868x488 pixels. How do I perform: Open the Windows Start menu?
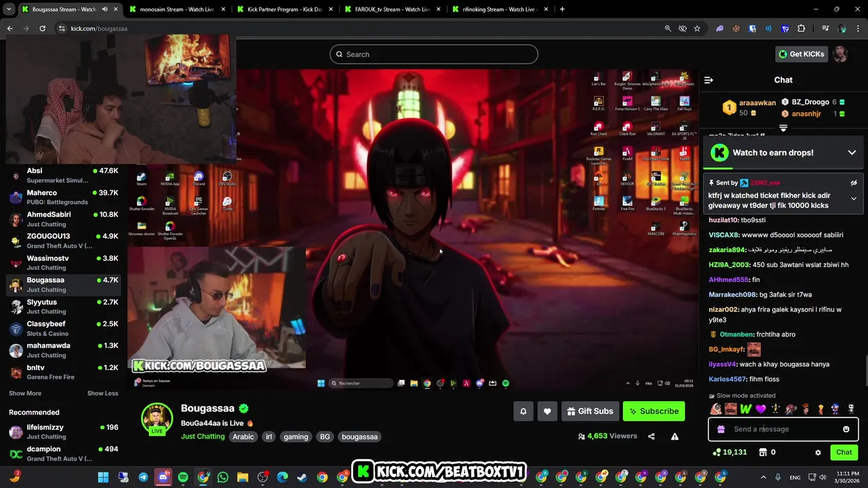(x=103, y=477)
